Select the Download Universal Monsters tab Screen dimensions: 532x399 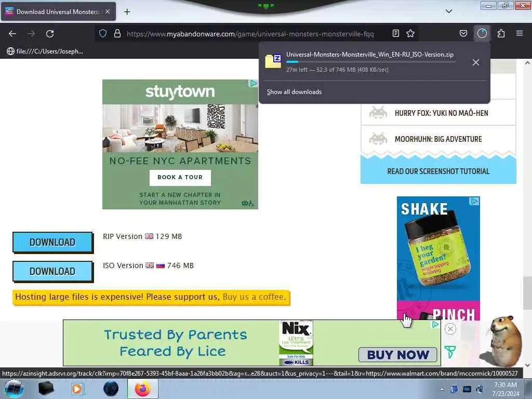click(x=58, y=11)
